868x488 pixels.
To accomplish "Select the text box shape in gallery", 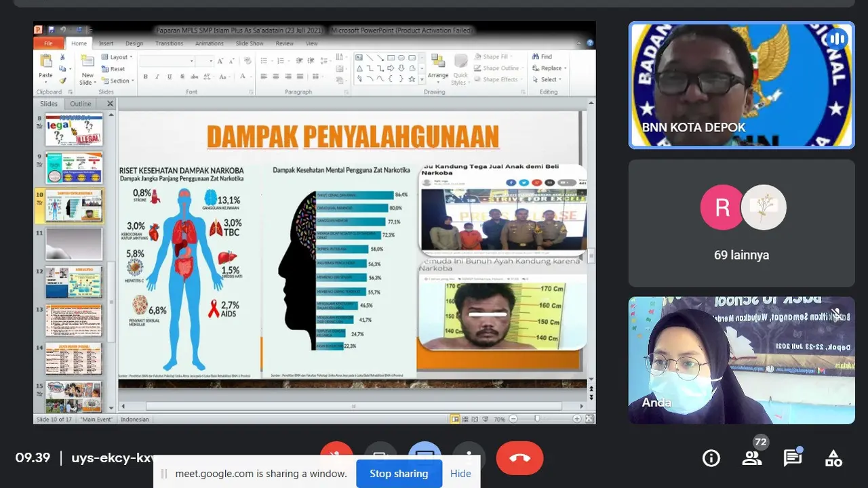I will tap(359, 58).
